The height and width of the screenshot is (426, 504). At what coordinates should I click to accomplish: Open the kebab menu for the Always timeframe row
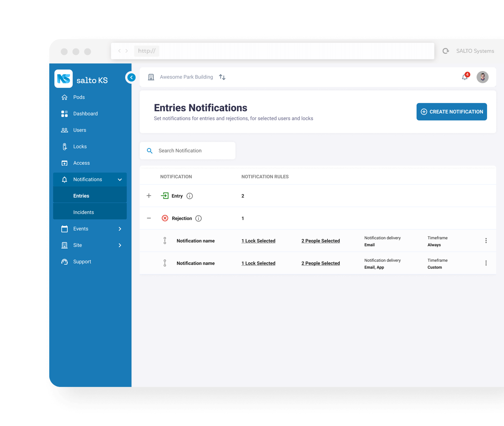pyautogui.click(x=486, y=241)
